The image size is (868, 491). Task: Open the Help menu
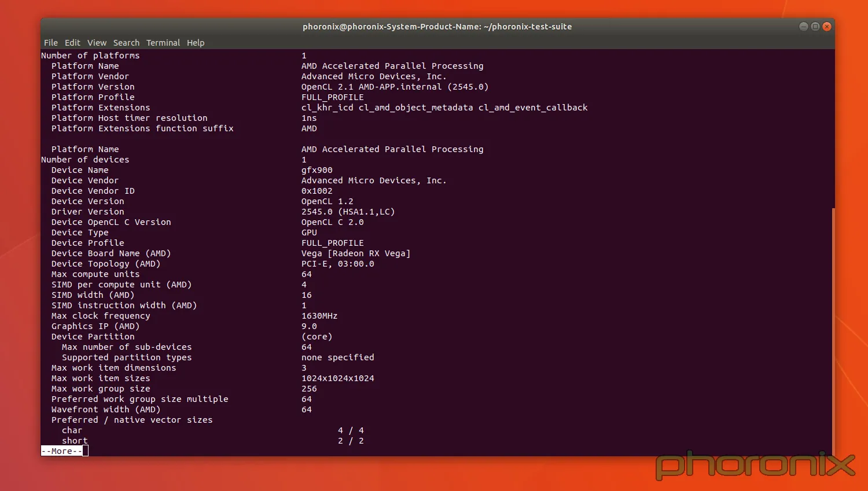coord(196,43)
